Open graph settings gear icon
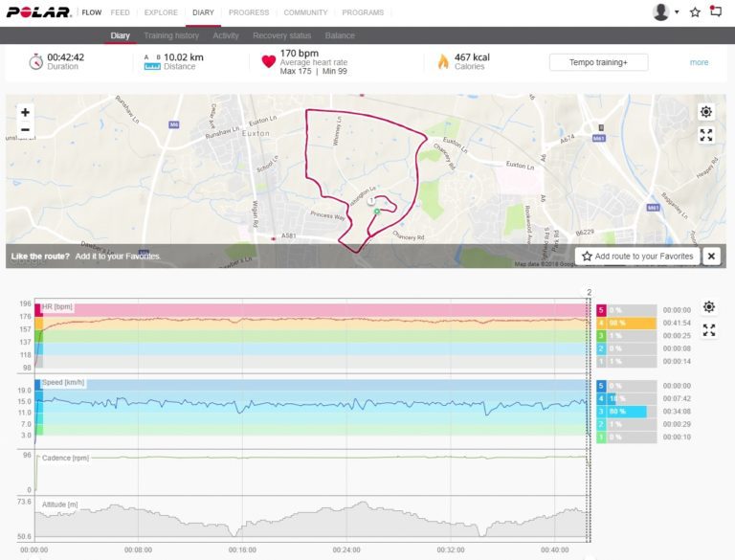The image size is (735, 560). [x=709, y=306]
